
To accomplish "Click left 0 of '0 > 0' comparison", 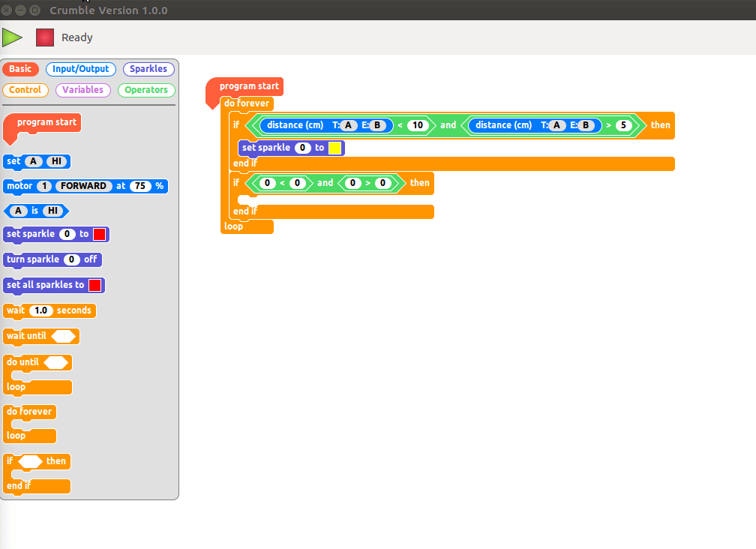I will pos(353,183).
